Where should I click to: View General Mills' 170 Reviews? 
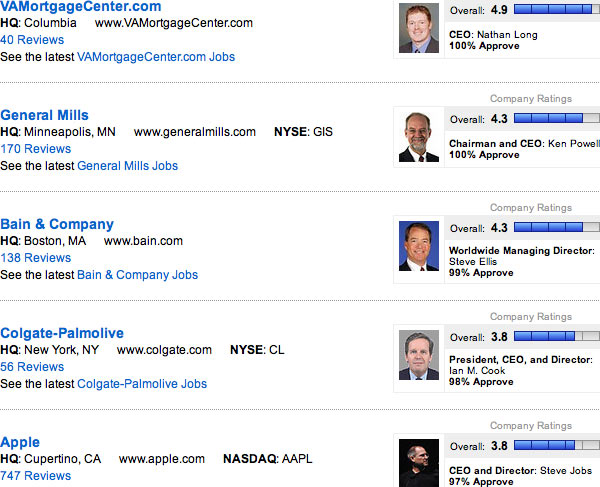pyautogui.click(x=36, y=149)
